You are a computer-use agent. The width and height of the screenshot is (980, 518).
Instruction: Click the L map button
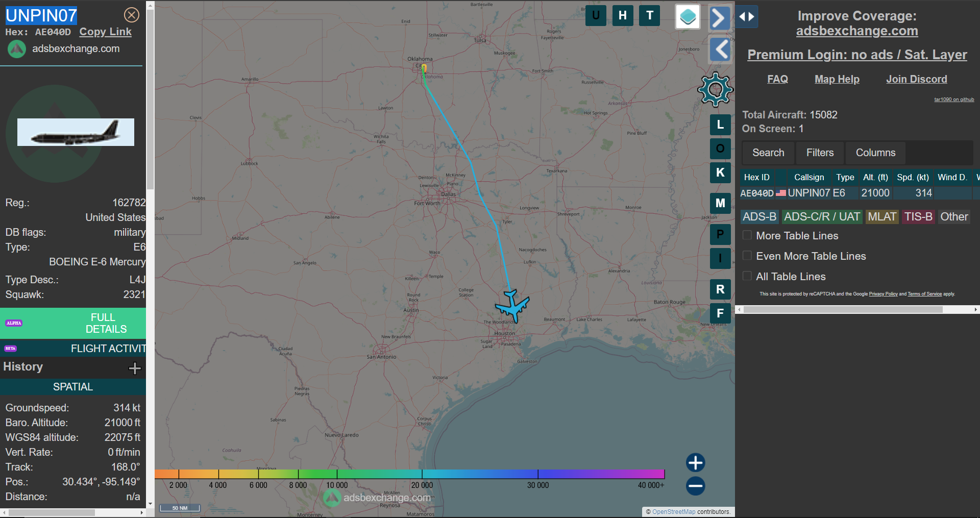720,125
